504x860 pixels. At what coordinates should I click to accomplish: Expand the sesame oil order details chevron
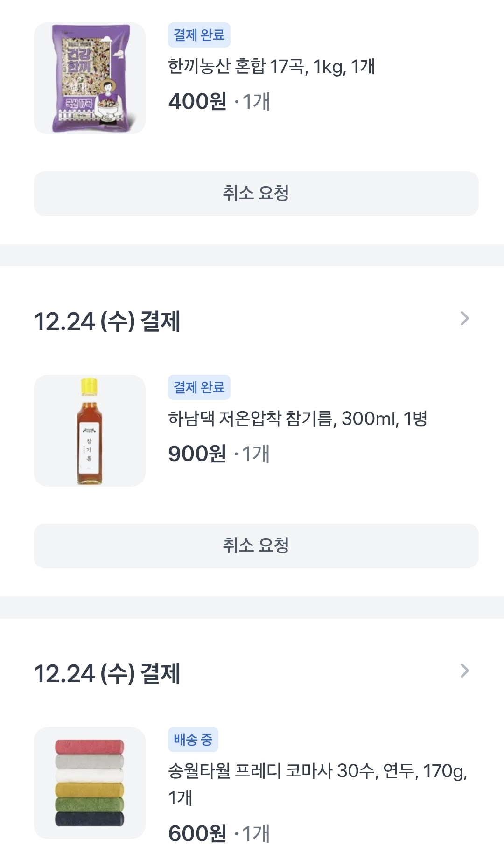tap(464, 319)
